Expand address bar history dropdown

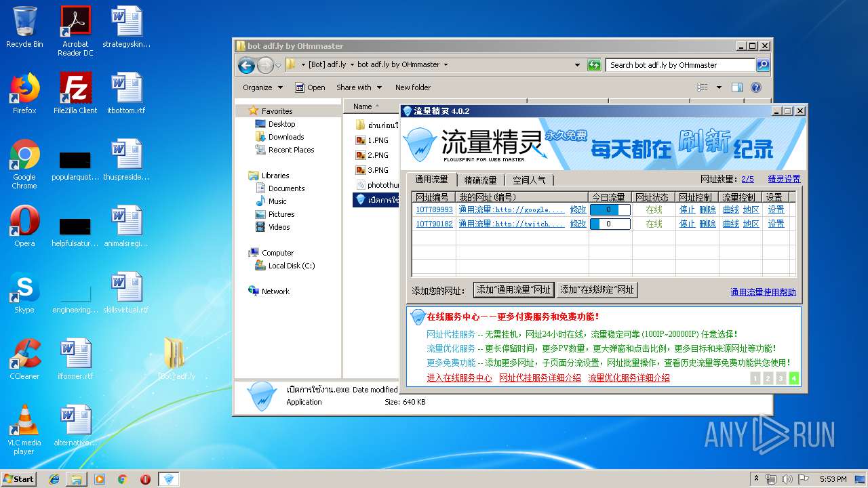[577, 65]
